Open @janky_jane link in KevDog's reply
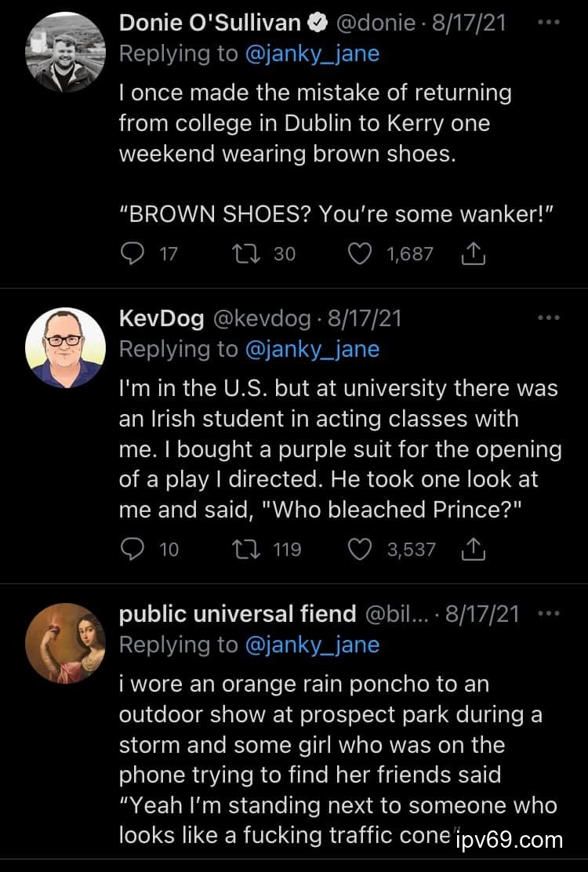The width and height of the screenshot is (588, 872). pyautogui.click(x=312, y=348)
